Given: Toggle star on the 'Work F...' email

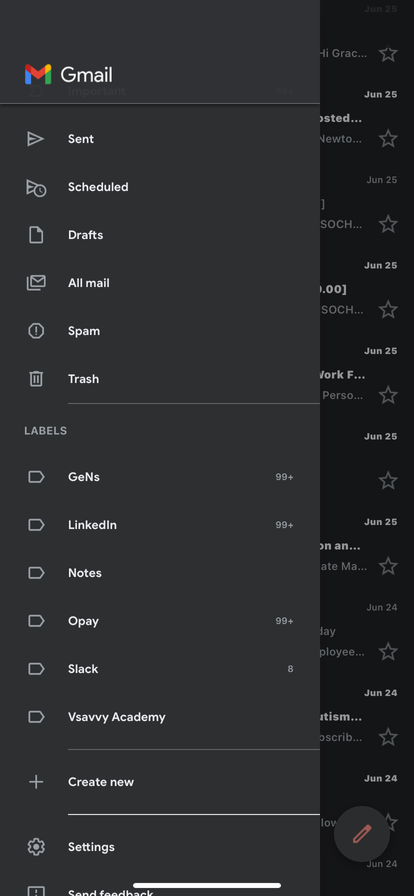Looking at the screenshot, I should tap(388, 395).
